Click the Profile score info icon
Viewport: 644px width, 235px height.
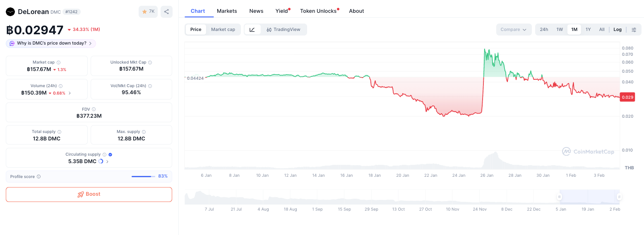click(38, 176)
